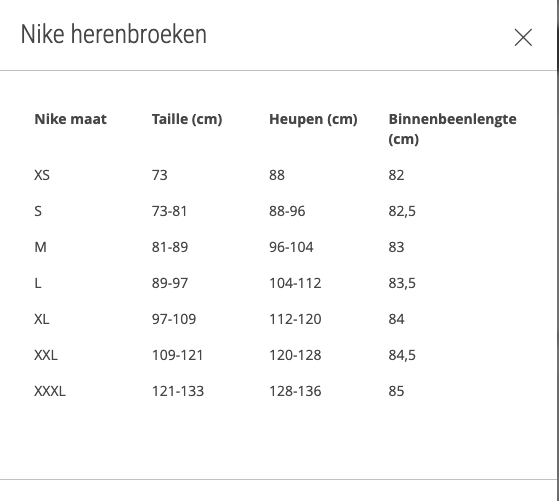Click inseam value 82 for XS
559x501 pixels.
pyautogui.click(x=396, y=175)
